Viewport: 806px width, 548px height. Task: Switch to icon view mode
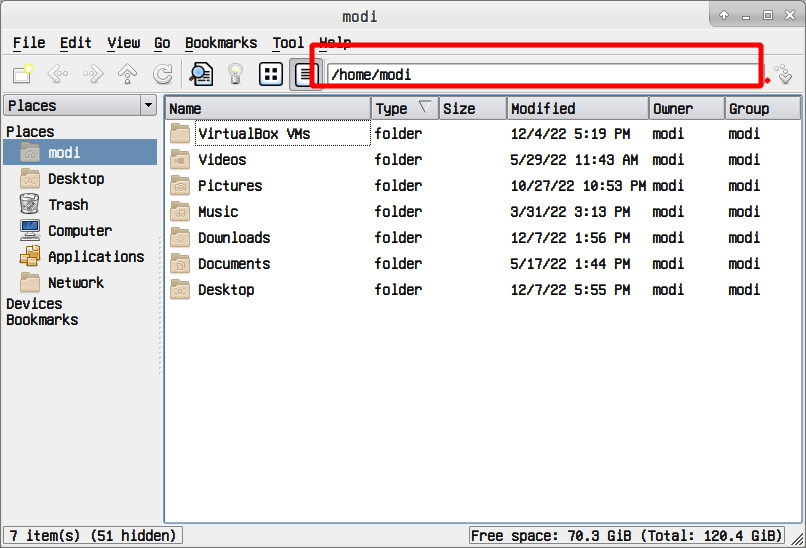click(271, 74)
